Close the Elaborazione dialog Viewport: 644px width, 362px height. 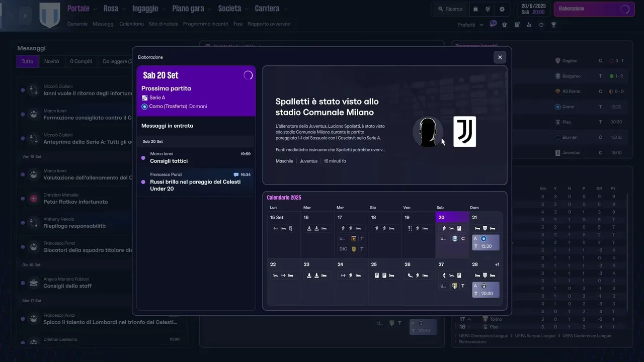pyautogui.click(x=500, y=57)
